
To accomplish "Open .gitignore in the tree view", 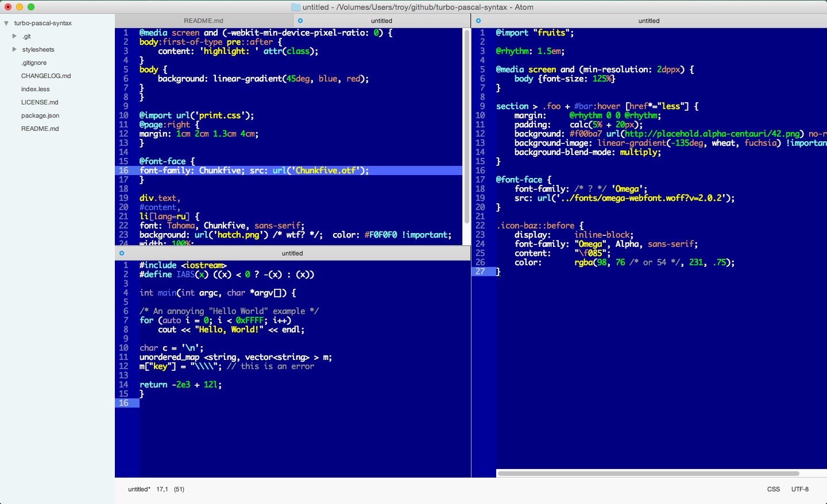I will (34, 63).
